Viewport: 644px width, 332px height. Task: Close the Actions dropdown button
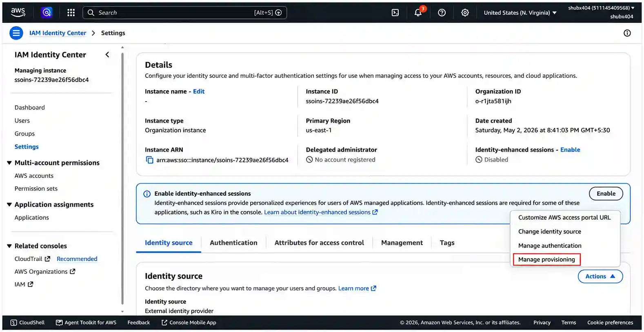pos(600,277)
